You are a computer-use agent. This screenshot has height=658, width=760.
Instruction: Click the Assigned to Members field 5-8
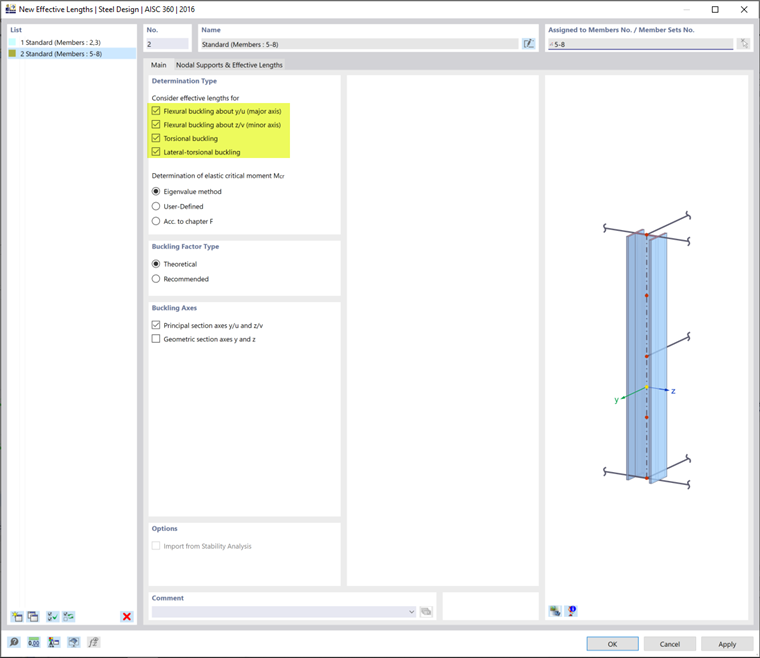tap(640, 44)
